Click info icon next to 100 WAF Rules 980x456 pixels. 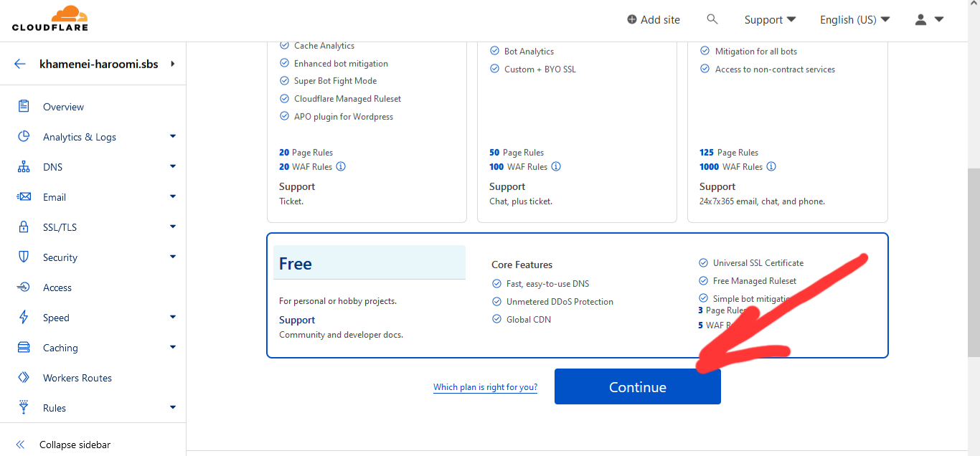coord(556,166)
